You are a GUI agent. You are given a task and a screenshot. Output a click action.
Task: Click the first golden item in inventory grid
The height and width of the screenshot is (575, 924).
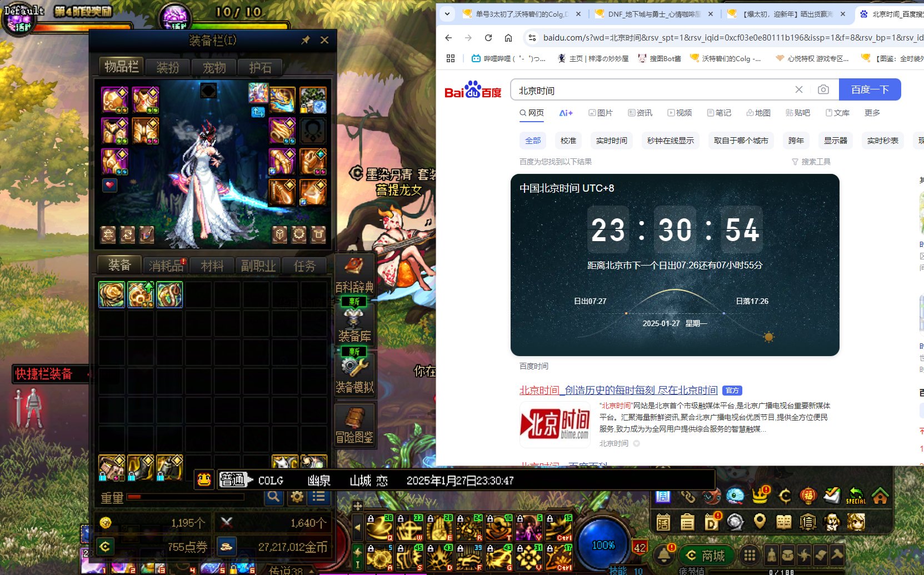(112, 294)
